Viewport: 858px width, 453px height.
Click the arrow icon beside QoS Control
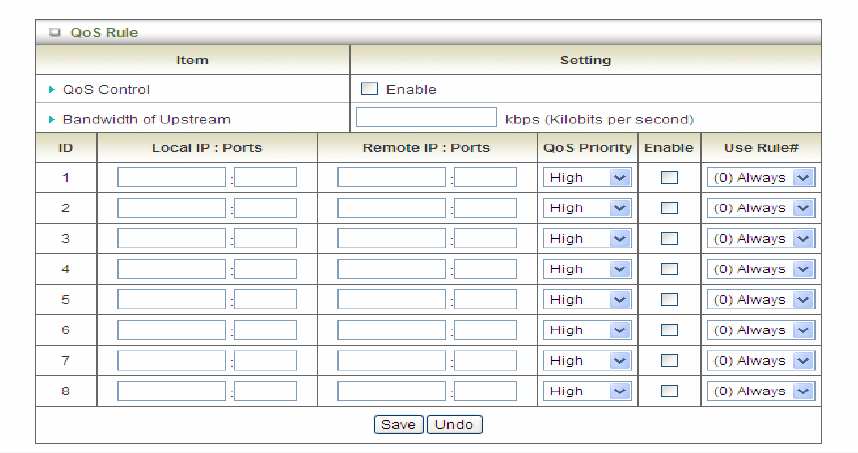[52, 89]
